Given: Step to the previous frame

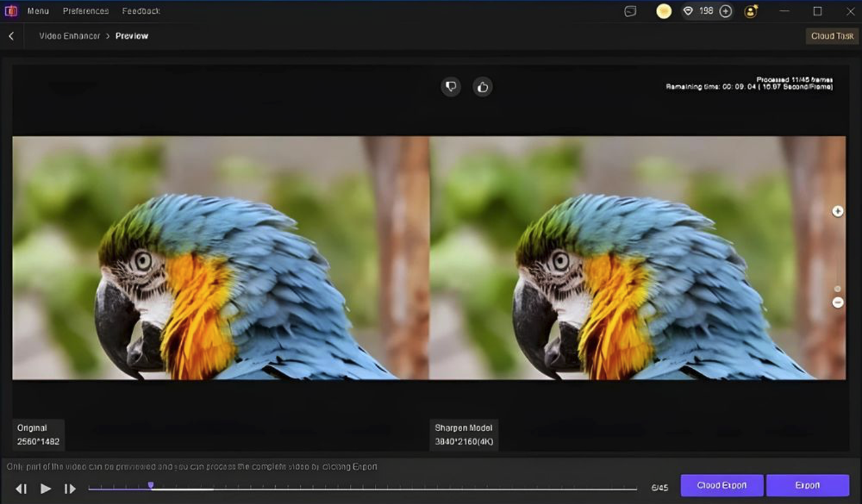Looking at the screenshot, I should click(21, 489).
